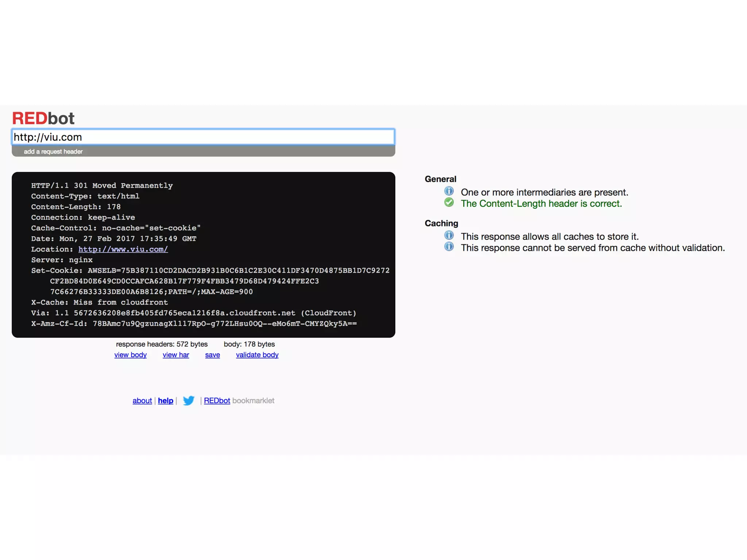
Task: Open the validate body link
Action: pos(257,355)
